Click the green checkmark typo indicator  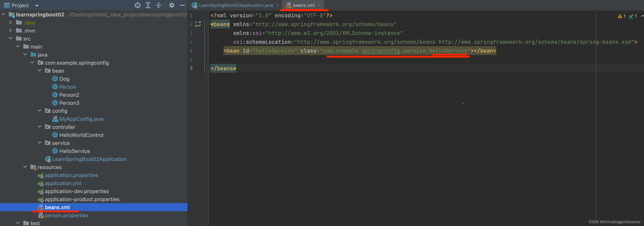point(633,16)
